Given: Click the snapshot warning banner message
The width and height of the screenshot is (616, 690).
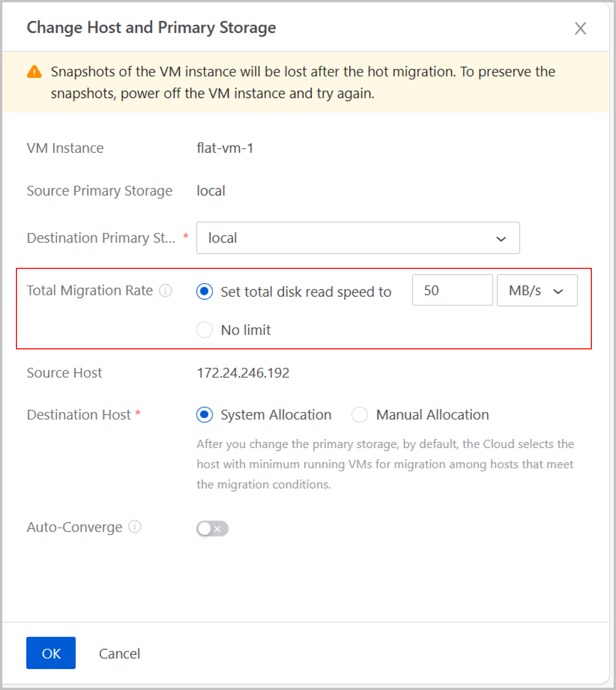Looking at the screenshot, I should point(303,83).
